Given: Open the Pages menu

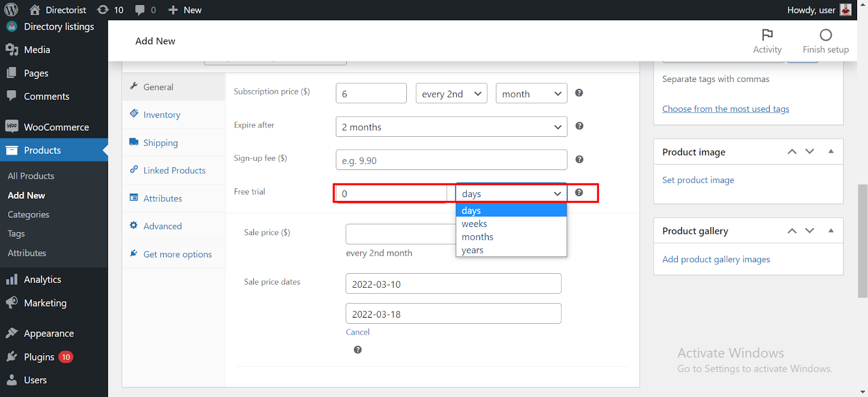Looking at the screenshot, I should 54,73.
